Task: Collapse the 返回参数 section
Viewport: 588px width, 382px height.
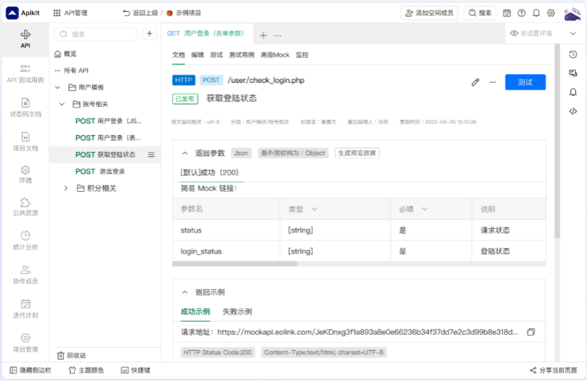Action: pos(184,153)
